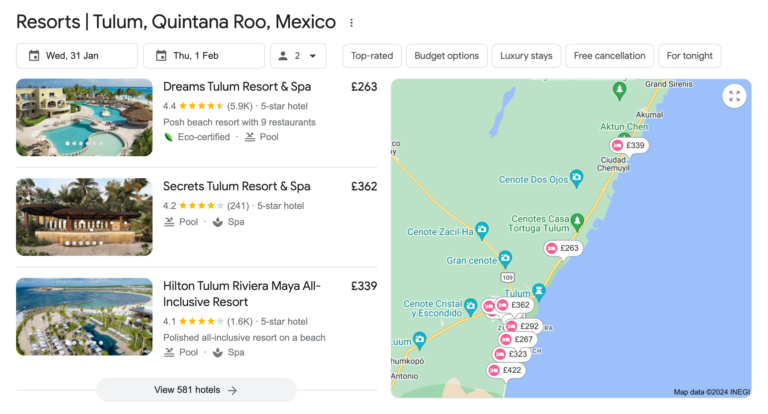Image resolution: width=768 pixels, height=414 pixels.
Task: Click the View 581 hotels button
Action: click(196, 390)
